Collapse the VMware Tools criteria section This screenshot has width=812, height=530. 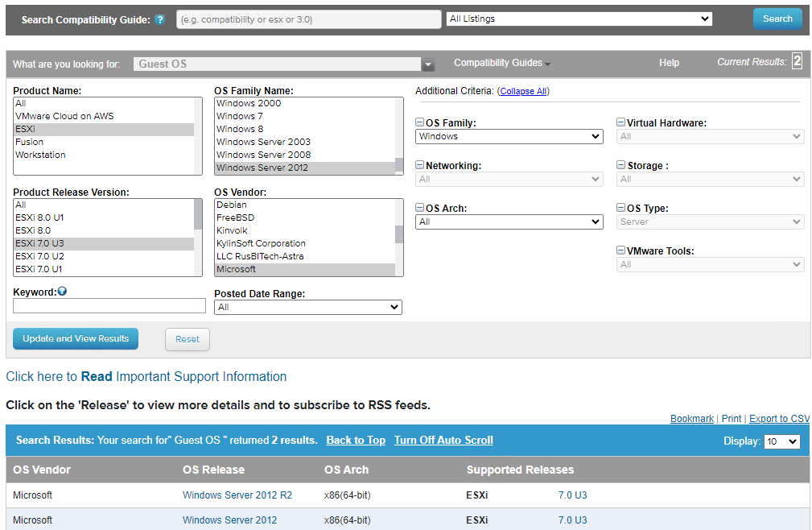tap(620, 251)
